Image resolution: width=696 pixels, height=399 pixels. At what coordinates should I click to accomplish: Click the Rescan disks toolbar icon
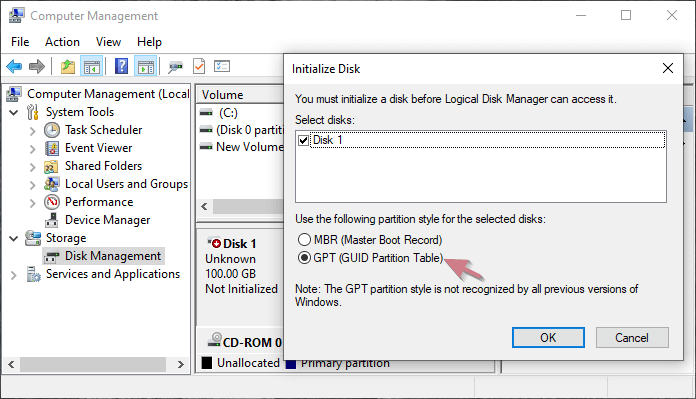pyautogui.click(x=175, y=67)
